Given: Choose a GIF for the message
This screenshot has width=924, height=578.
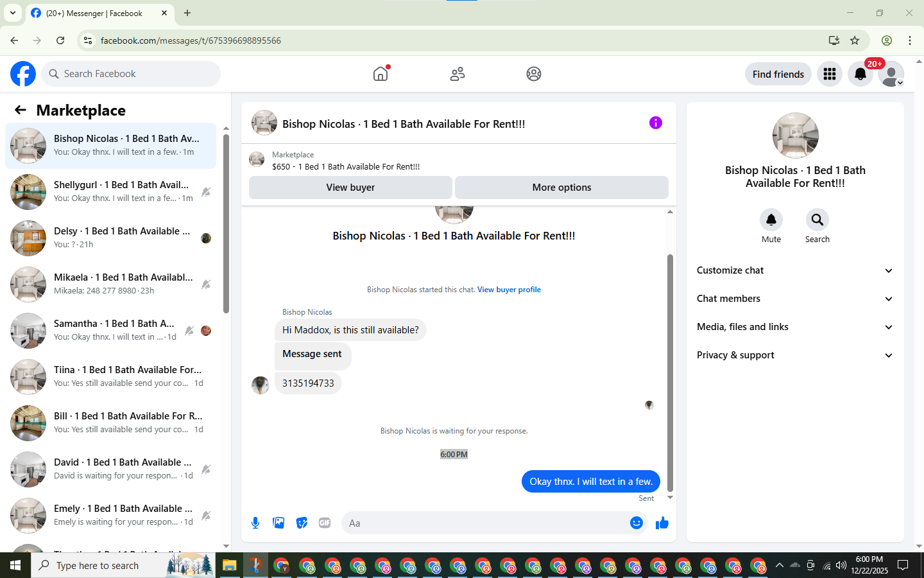Looking at the screenshot, I should coord(325,523).
